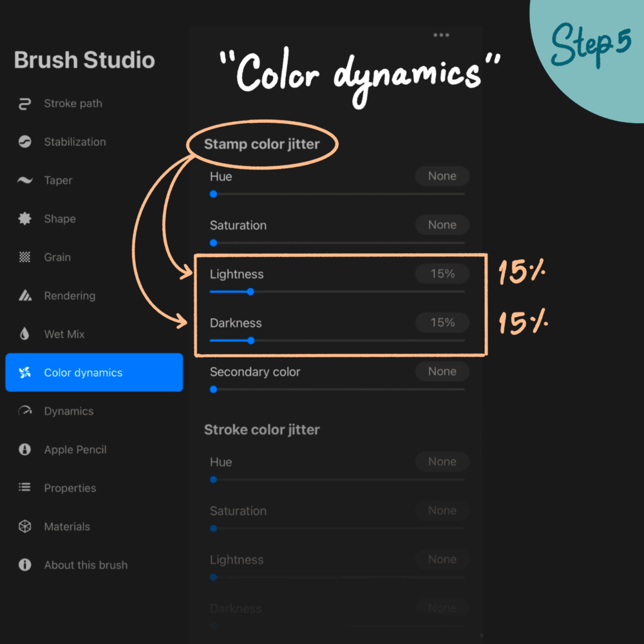Screen dimensions: 644x644
Task: Click Stamp Hue None value button
Action: point(442,176)
